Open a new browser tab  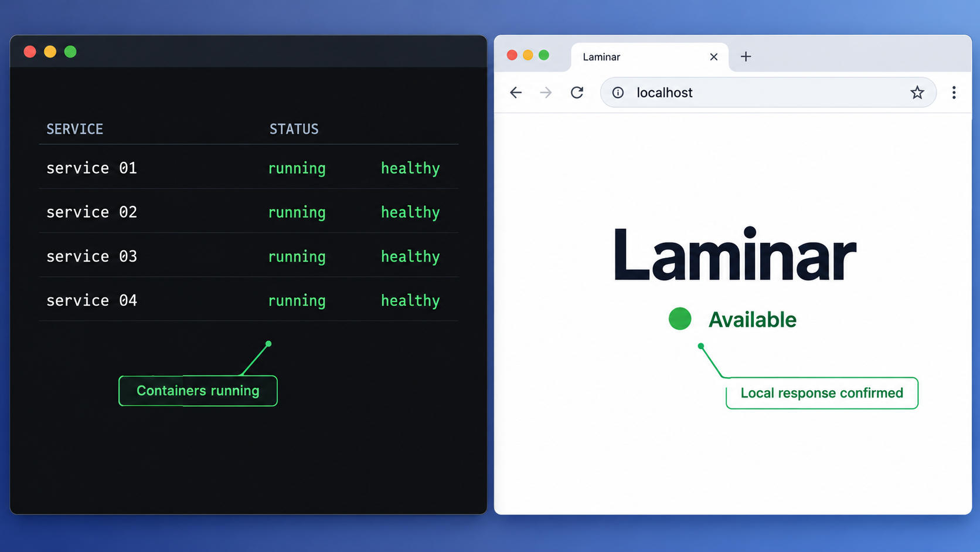(x=746, y=57)
